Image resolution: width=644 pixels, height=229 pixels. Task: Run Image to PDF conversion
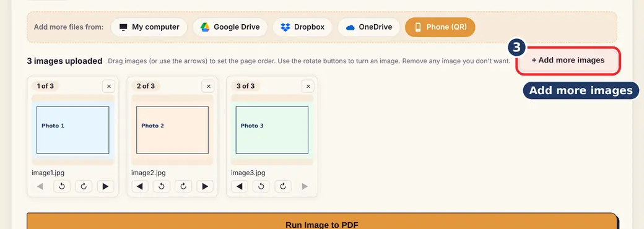tap(322, 222)
